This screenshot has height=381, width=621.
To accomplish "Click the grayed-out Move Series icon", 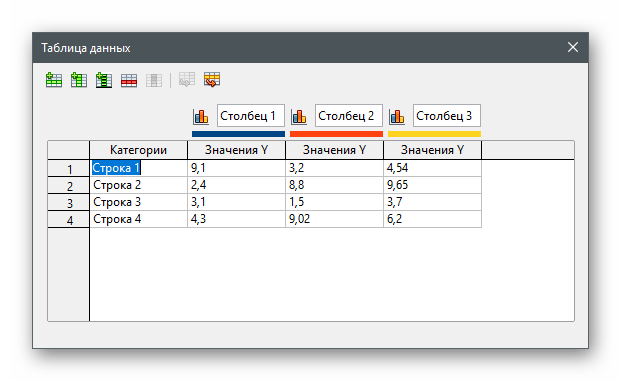I will pos(187,80).
